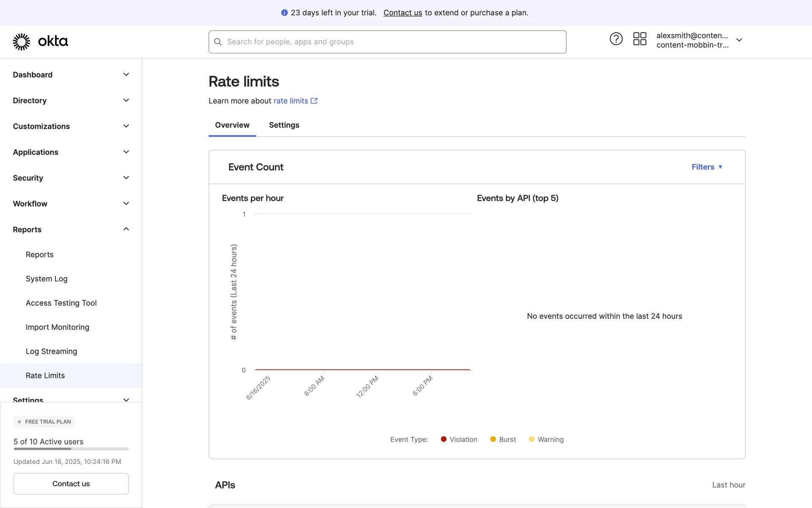Click the Active users progress bar

(x=71, y=449)
